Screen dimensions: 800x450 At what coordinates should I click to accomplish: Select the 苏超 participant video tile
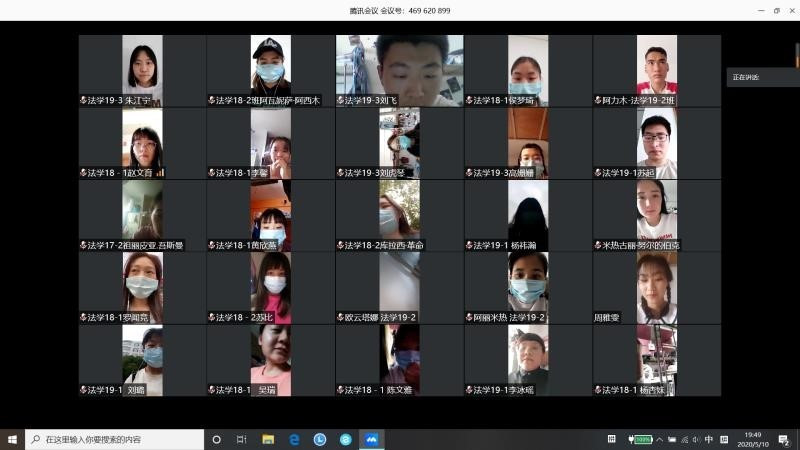[656, 138]
